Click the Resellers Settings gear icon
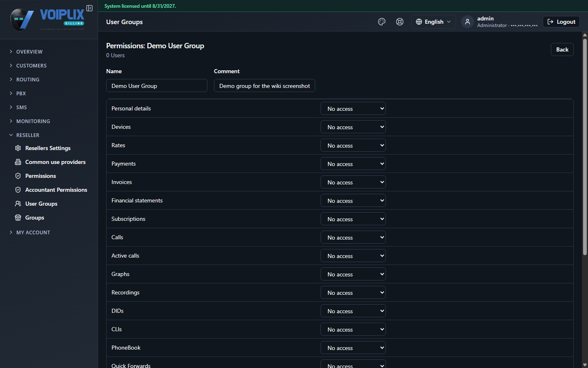 pyautogui.click(x=18, y=148)
